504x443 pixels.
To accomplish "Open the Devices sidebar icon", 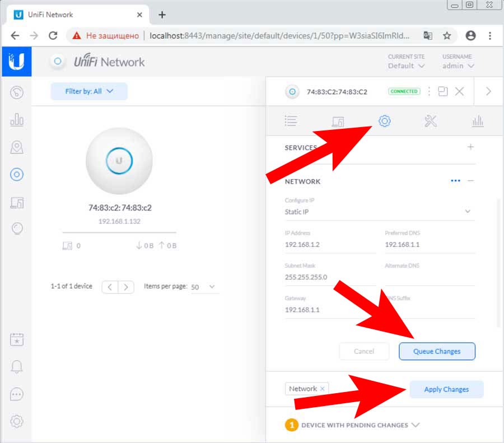I will [17, 175].
